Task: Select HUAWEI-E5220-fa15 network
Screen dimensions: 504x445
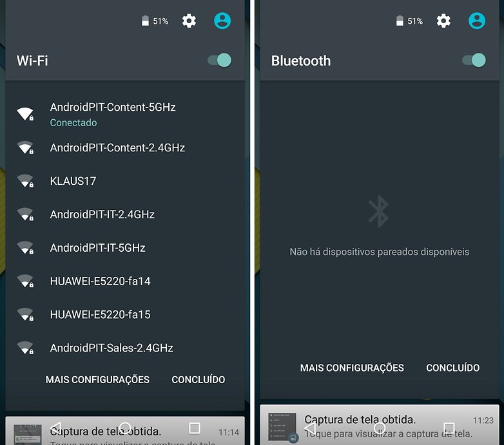Action: (125, 314)
